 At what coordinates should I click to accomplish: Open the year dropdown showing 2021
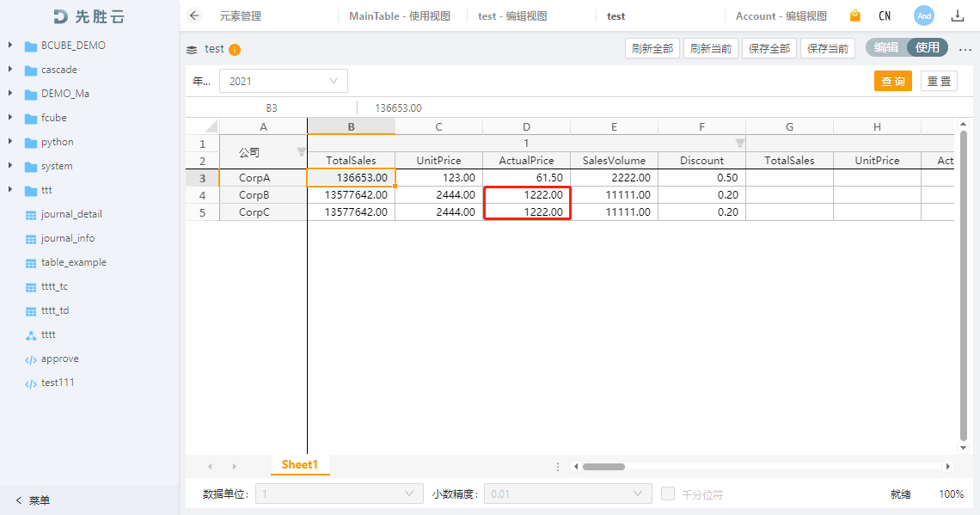pyautogui.click(x=284, y=81)
